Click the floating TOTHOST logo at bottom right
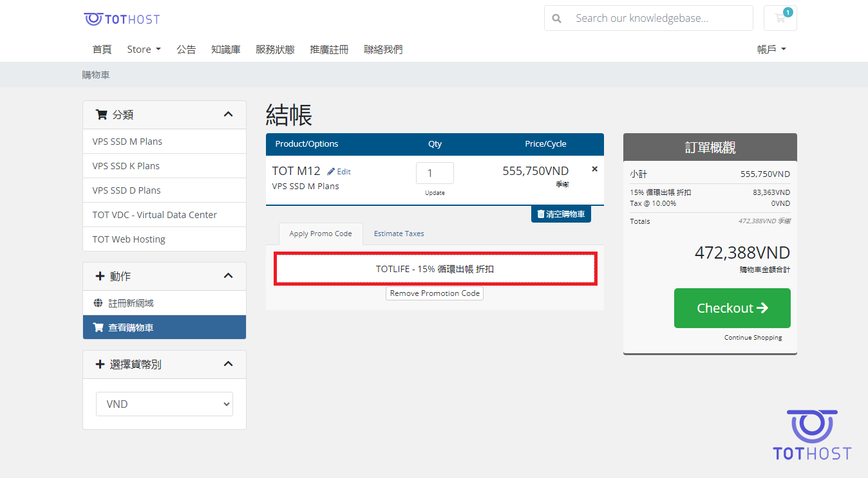This screenshot has width=868, height=478. [812, 436]
